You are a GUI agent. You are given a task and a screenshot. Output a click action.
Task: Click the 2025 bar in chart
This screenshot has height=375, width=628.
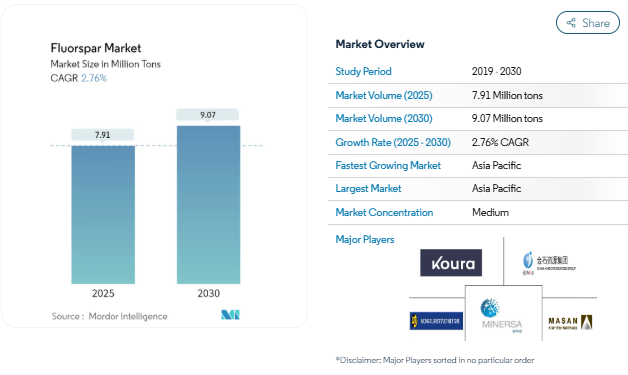pos(103,215)
